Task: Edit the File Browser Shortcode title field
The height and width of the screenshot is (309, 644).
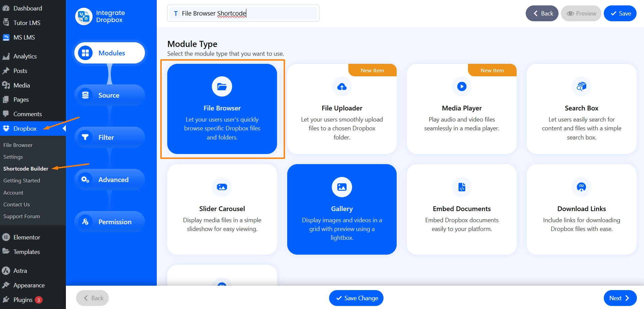Action: tap(243, 13)
